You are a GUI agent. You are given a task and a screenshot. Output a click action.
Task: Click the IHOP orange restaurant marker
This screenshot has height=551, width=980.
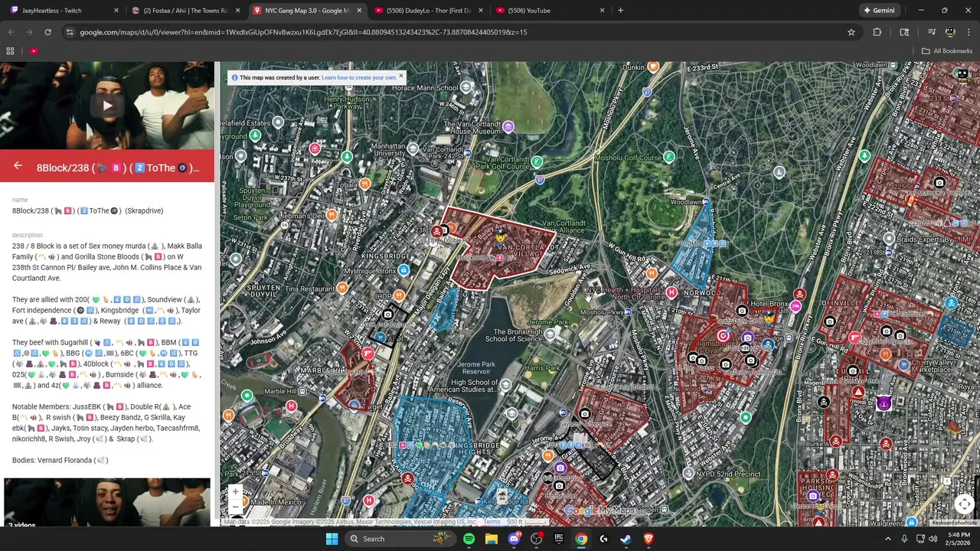399,295
